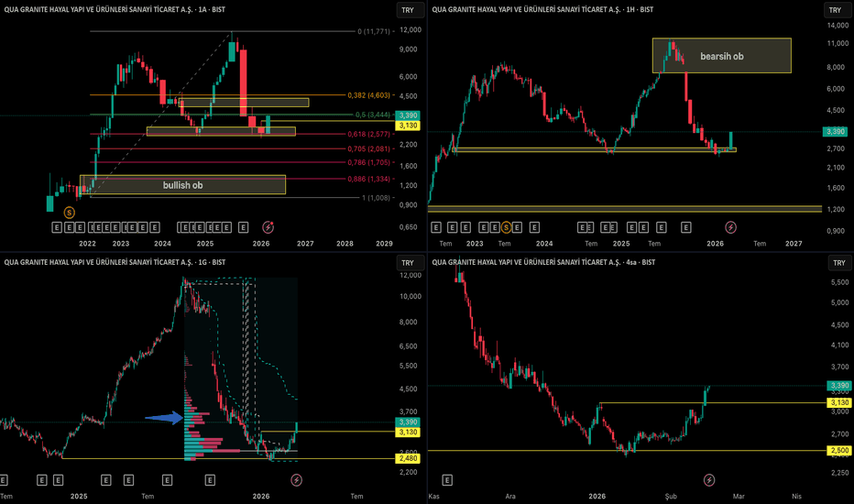Click the orange split marker on the monthly chart
Screen dimensions: 854x504
point(69,213)
